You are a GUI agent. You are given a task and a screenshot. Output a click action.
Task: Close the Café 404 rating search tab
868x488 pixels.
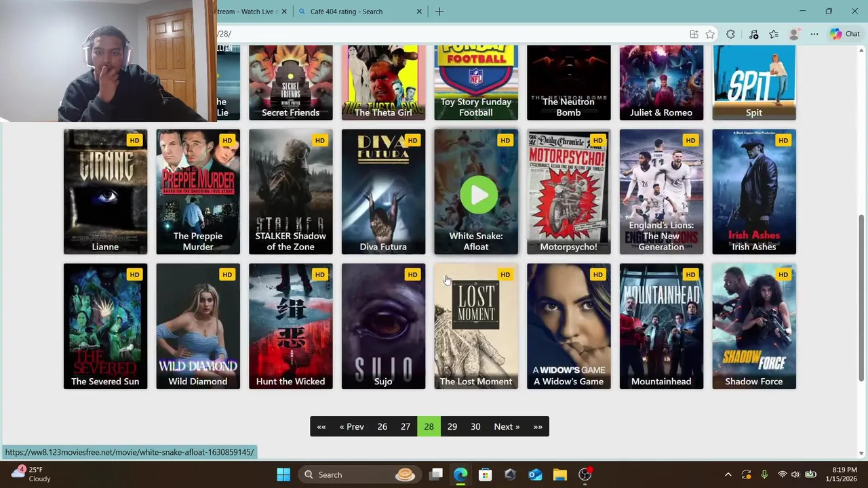click(x=419, y=12)
